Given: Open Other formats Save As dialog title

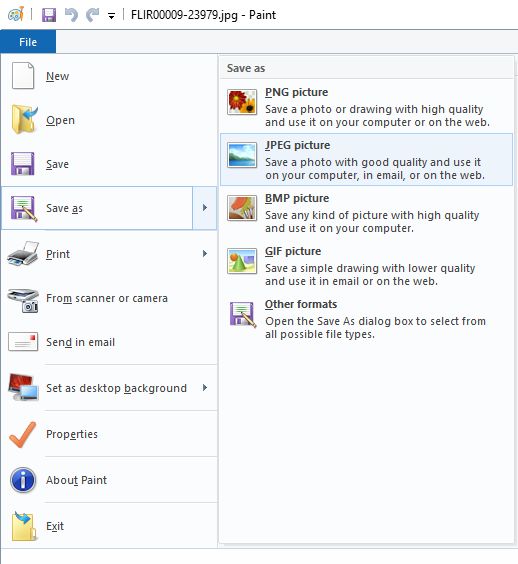Looking at the screenshot, I should tap(301, 304).
